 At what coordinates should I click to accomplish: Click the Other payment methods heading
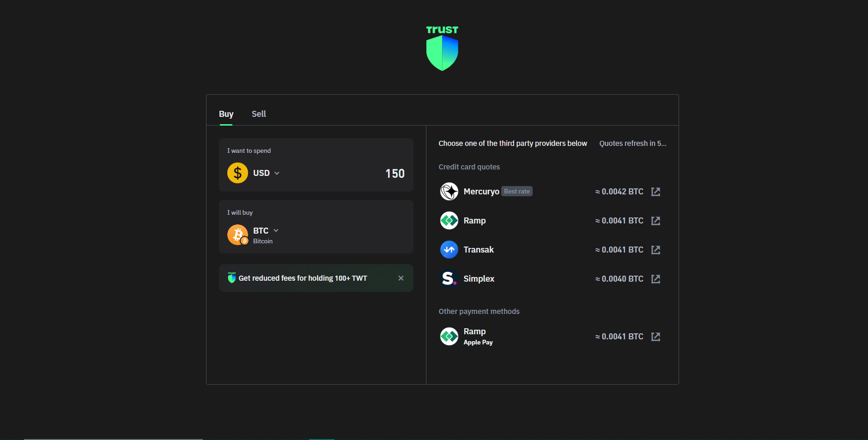(479, 312)
